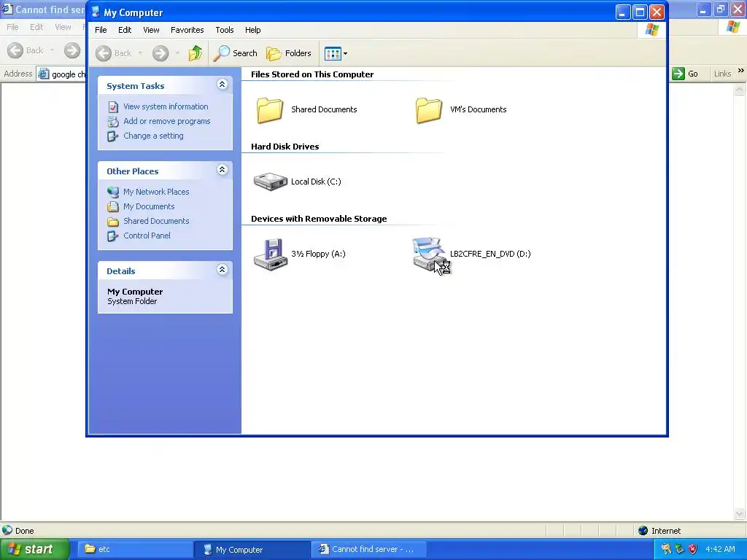This screenshot has width=747, height=560.
Task: Click the Control Panel sidebar icon
Action: pos(113,236)
